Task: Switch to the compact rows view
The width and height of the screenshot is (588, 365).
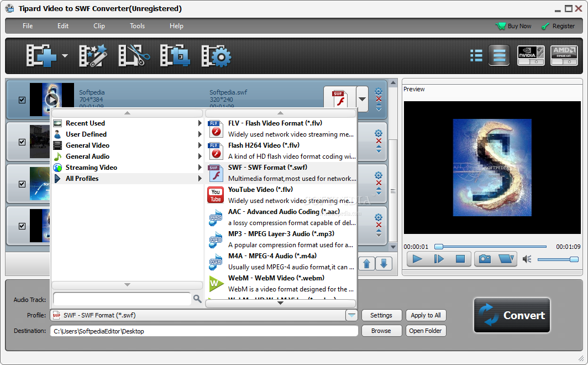Action: 499,55
